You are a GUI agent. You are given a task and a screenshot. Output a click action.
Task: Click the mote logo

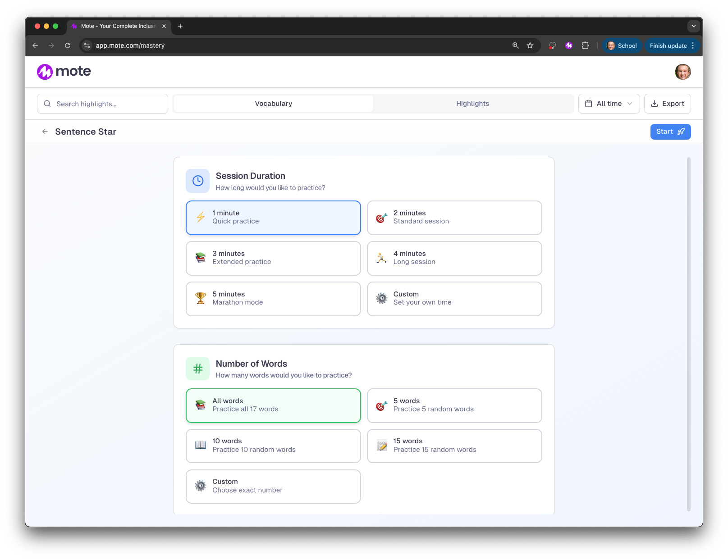[x=64, y=71]
